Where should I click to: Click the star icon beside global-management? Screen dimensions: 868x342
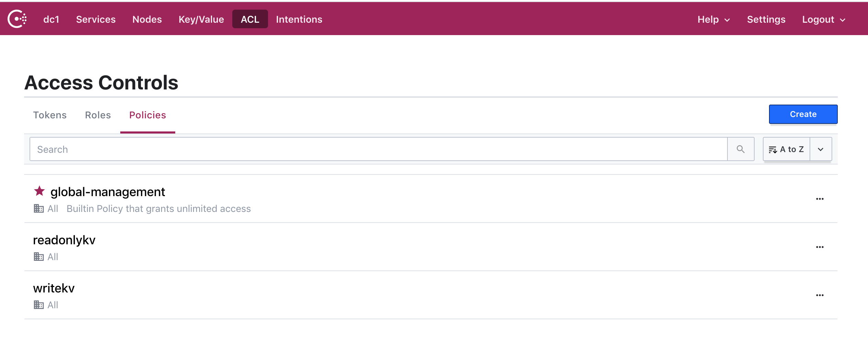(39, 191)
